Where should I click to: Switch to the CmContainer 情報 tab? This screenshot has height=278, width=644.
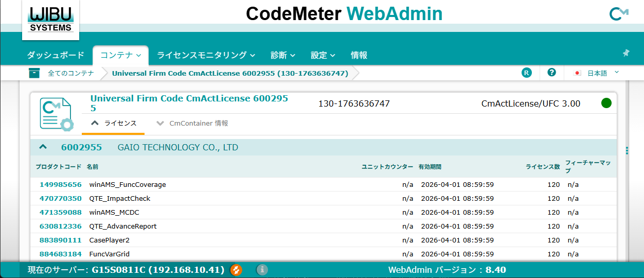click(192, 124)
